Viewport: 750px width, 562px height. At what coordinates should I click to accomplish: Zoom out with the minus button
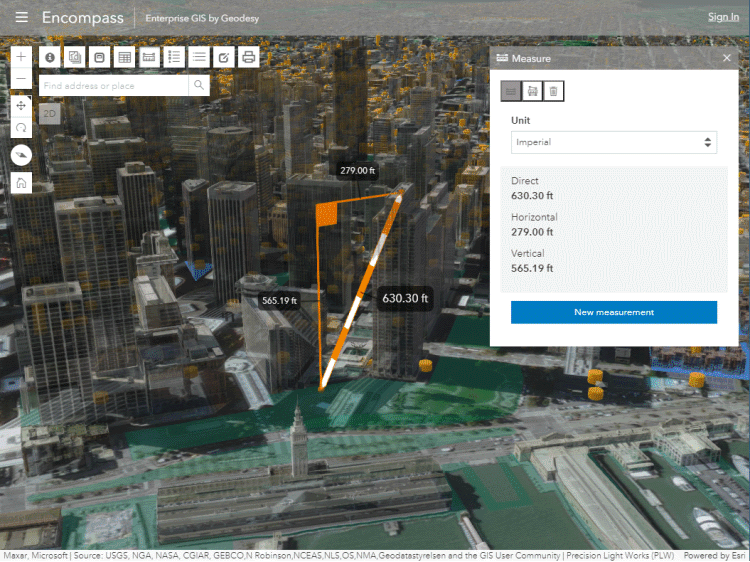pos(21,78)
